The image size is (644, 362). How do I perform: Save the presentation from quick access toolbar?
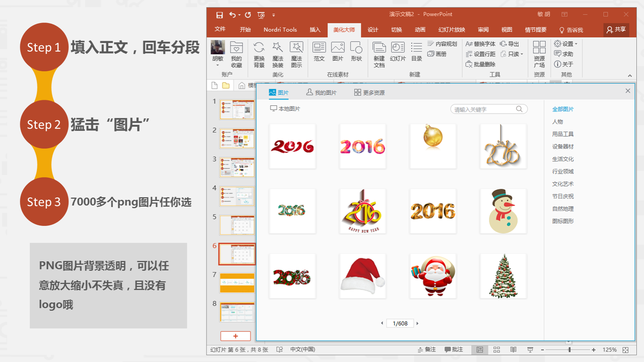[x=219, y=15]
